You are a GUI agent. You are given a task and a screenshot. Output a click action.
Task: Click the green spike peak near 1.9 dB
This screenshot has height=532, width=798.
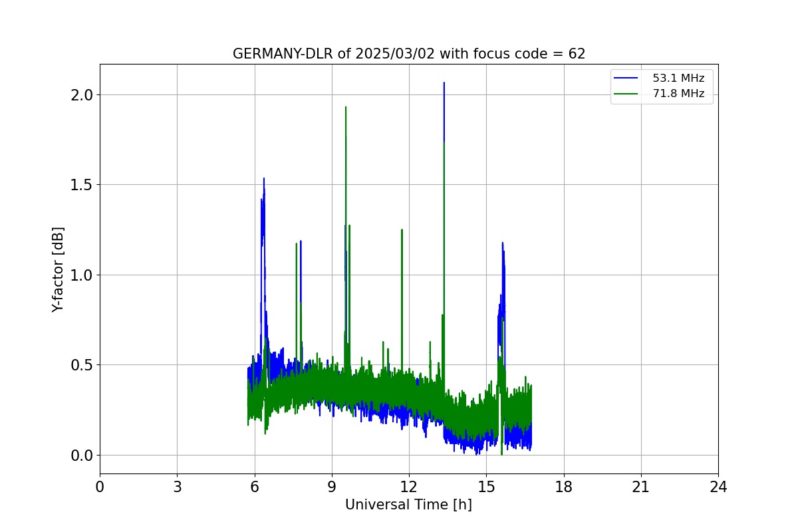[346, 108]
